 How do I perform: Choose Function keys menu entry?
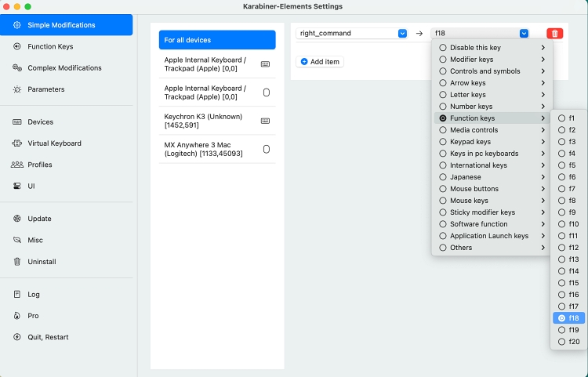492,118
